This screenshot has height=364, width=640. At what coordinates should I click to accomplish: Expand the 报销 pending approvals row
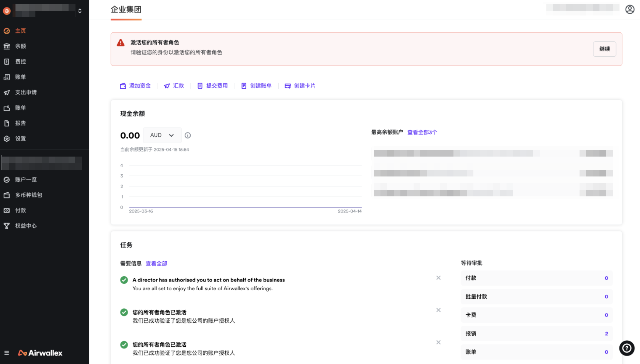click(x=536, y=333)
